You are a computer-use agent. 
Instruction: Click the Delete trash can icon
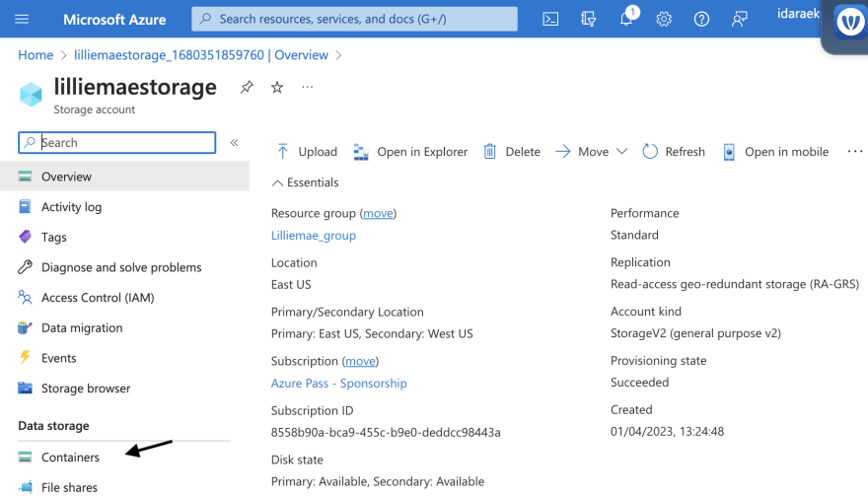click(x=490, y=151)
